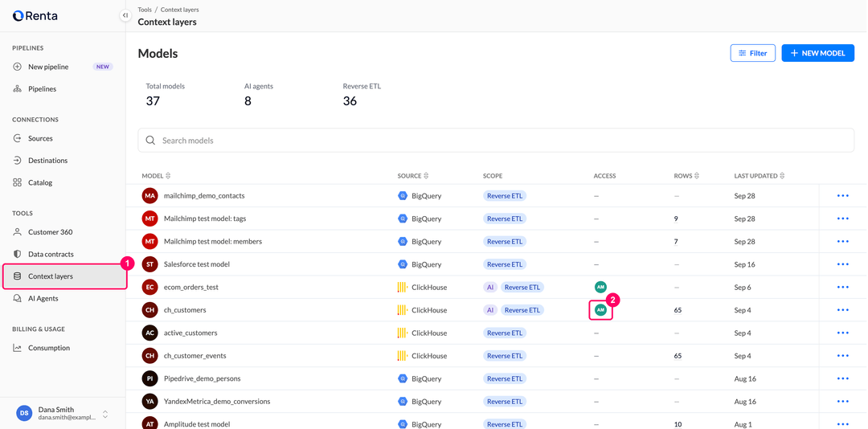This screenshot has width=868, height=429.
Task: Open more menu for YandexMetrica_demo_conversions
Action: pyautogui.click(x=843, y=402)
